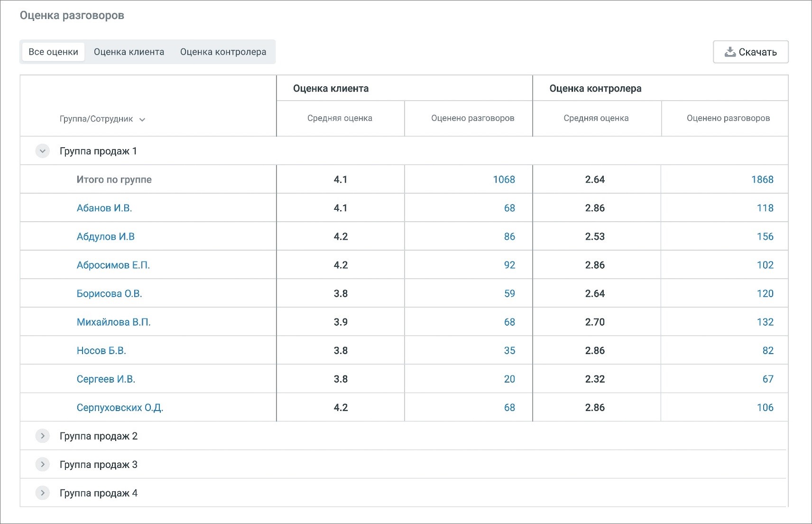Click Абросимов Е.П. employee name

pyautogui.click(x=113, y=265)
